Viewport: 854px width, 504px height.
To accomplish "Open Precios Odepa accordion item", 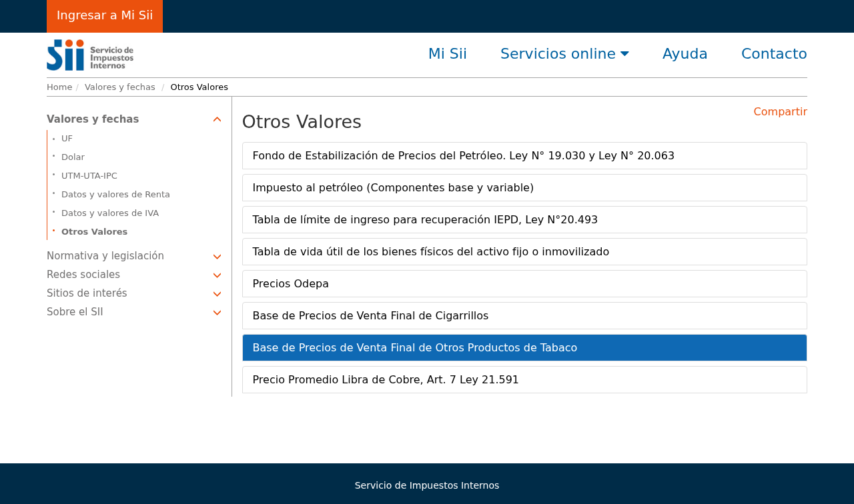I will point(290,284).
